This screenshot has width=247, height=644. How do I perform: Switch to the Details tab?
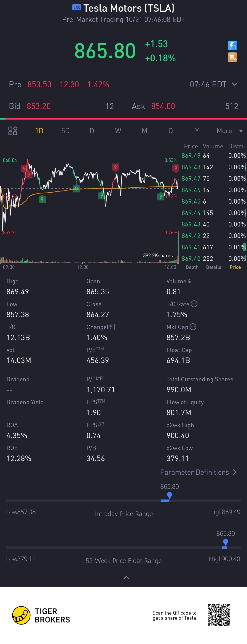tap(214, 267)
